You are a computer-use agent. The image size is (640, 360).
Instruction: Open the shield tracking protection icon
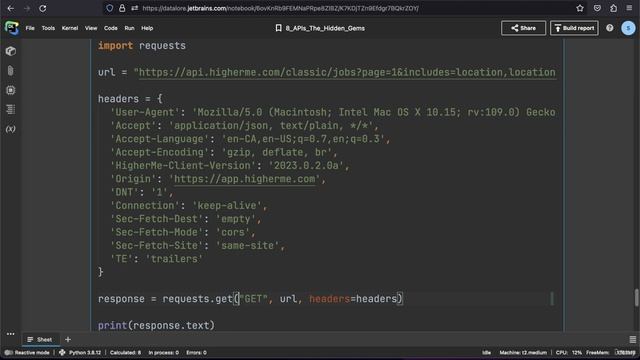pos(109,8)
